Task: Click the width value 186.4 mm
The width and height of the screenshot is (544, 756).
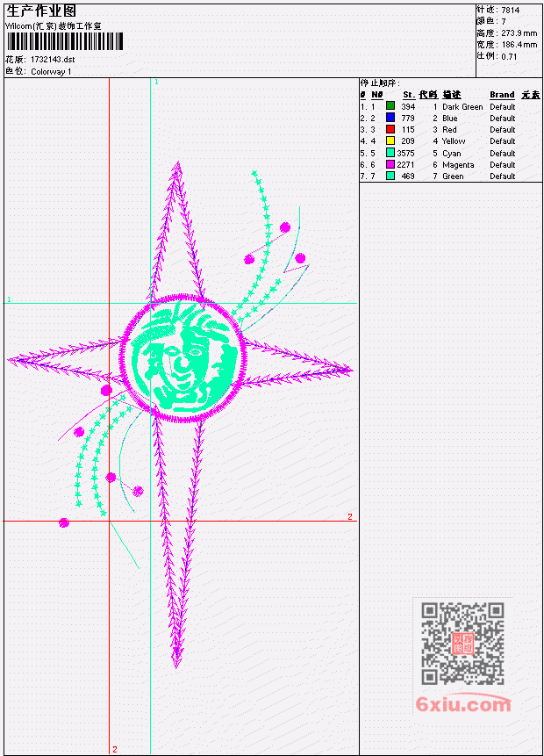Action: click(519, 45)
